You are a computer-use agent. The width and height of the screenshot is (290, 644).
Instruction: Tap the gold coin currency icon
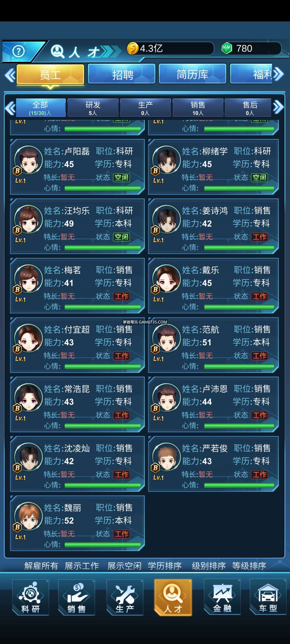click(x=133, y=49)
